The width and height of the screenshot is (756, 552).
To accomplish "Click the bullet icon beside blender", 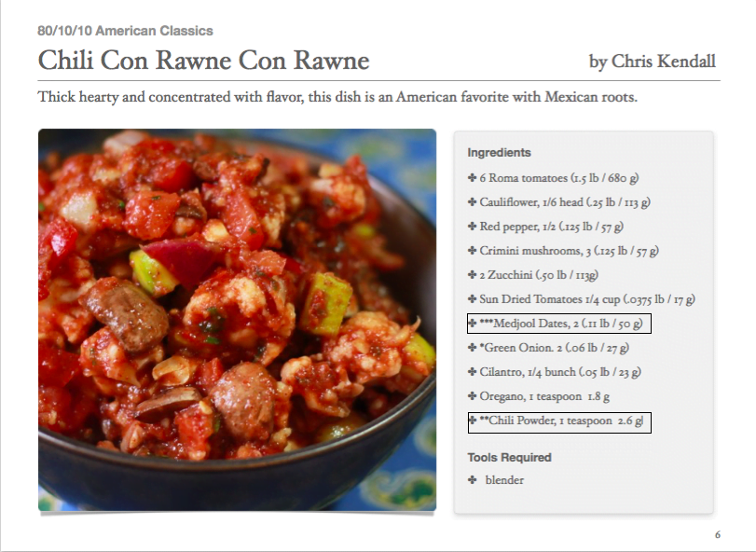I will (472, 479).
